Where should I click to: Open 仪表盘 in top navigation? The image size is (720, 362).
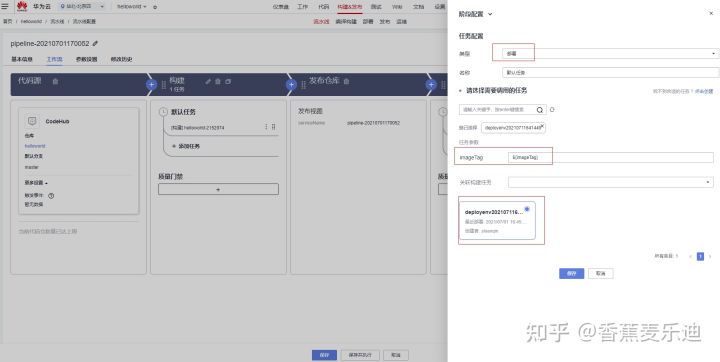(x=281, y=7)
